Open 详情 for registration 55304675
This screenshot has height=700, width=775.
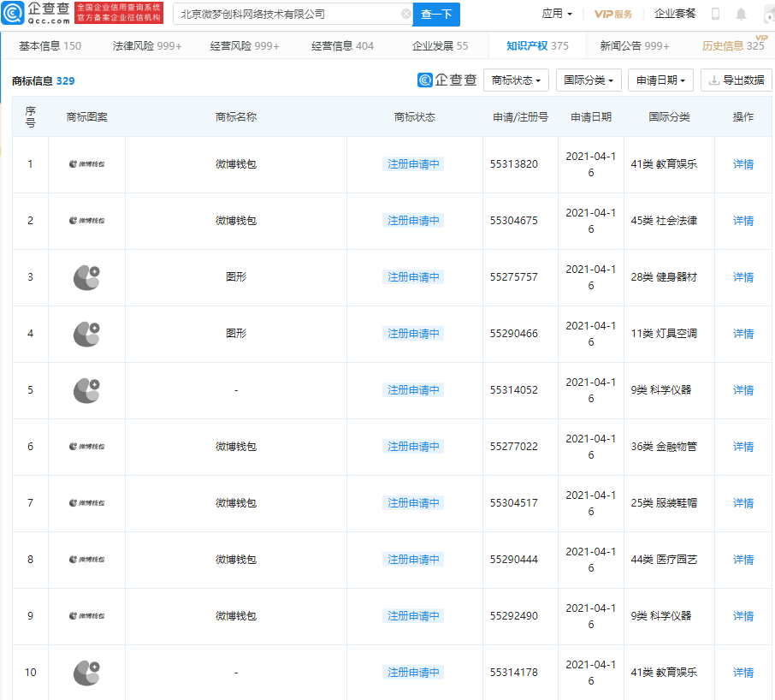(x=742, y=221)
